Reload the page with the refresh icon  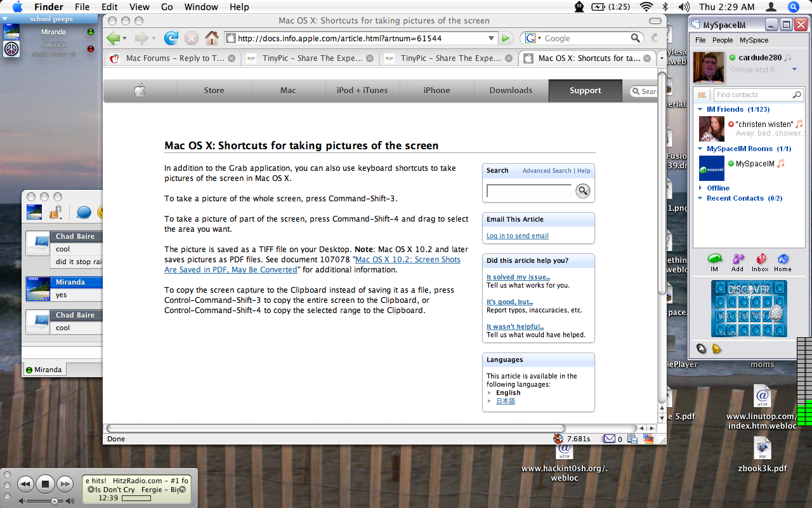tap(171, 38)
